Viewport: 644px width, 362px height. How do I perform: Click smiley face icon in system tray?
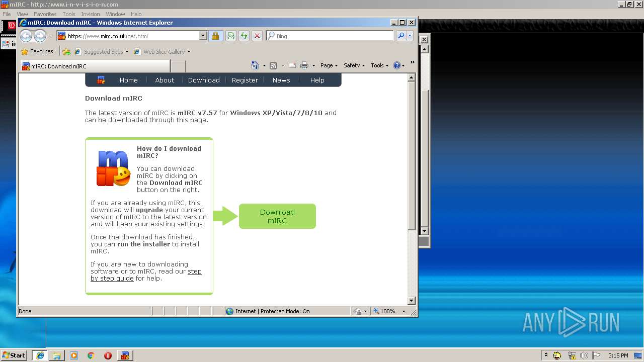click(x=557, y=355)
